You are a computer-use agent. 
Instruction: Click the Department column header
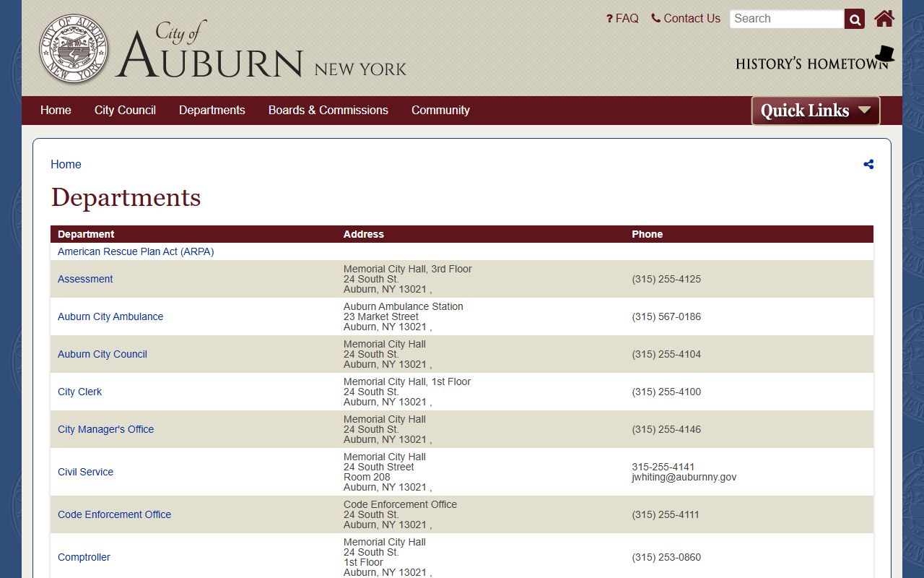click(86, 234)
